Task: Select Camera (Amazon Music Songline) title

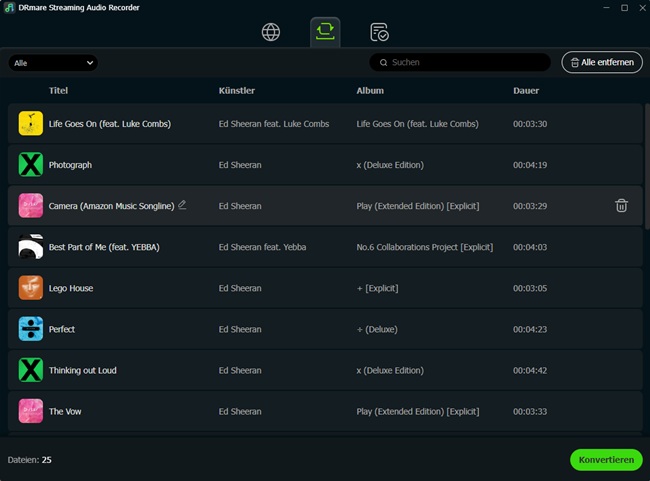Action: click(x=112, y=206)
